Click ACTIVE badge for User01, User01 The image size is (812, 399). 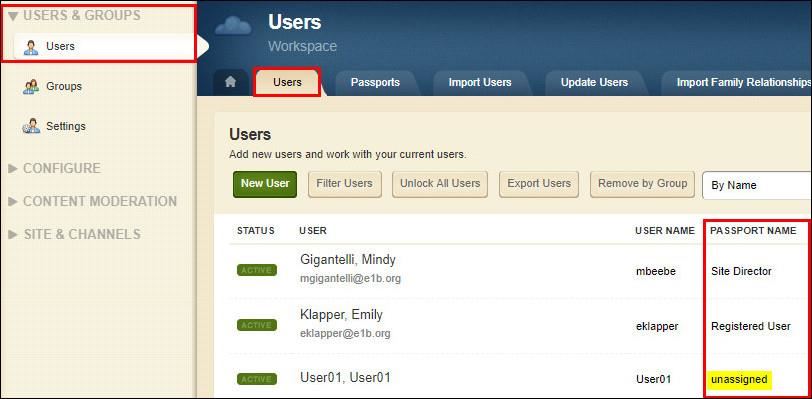click(257, 379)
